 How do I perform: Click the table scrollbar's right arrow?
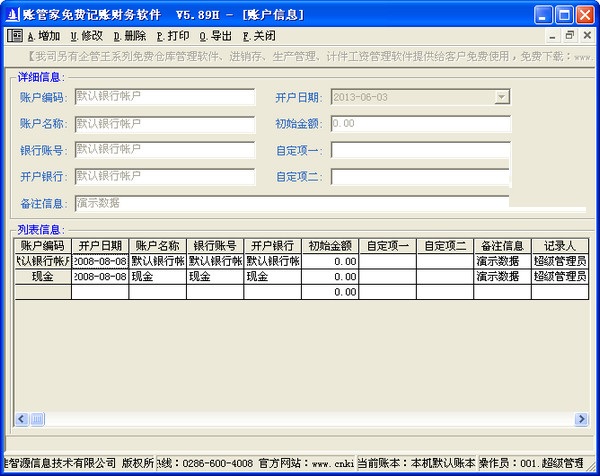tap(581, 419)
